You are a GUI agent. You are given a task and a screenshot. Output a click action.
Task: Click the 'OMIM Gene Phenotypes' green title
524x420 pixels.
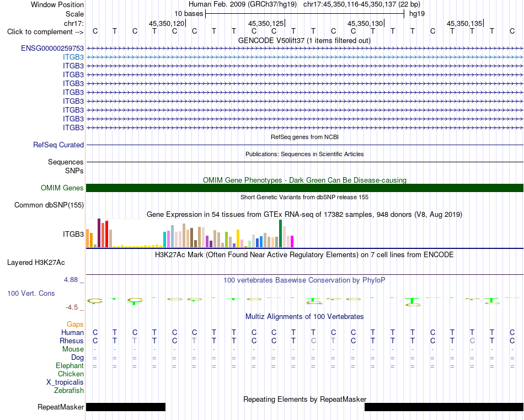pos(304,180)
